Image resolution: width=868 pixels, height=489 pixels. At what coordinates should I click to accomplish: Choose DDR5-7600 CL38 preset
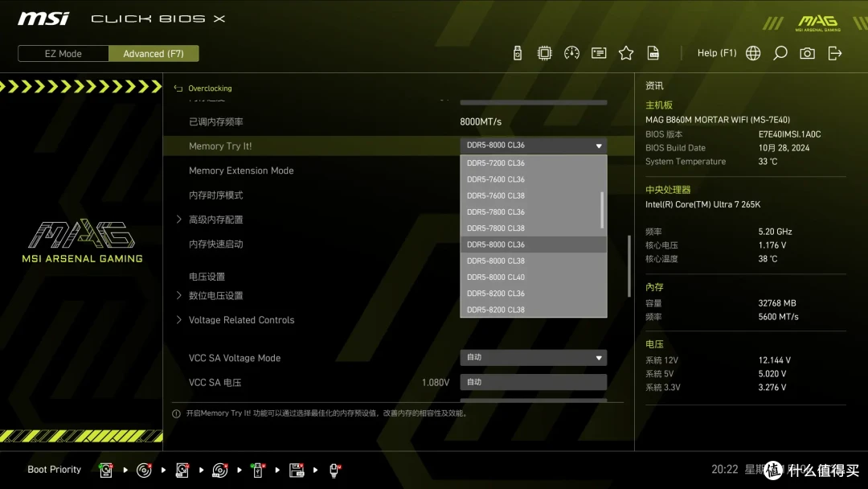[533, 195]
